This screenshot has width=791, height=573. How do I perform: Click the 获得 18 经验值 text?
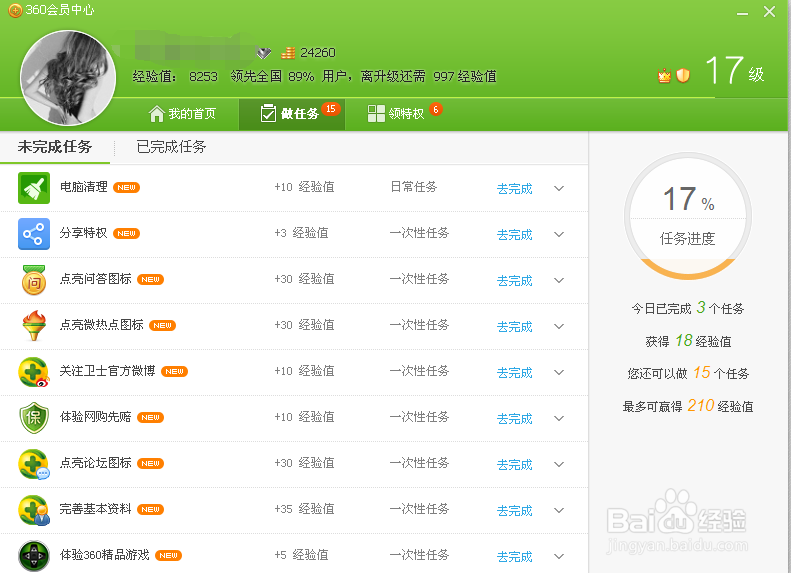point(688,340)
